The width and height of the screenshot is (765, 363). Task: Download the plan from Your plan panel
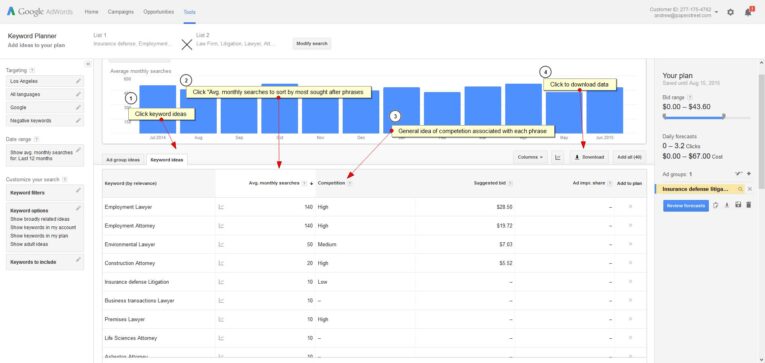click(x=727, y=205)
